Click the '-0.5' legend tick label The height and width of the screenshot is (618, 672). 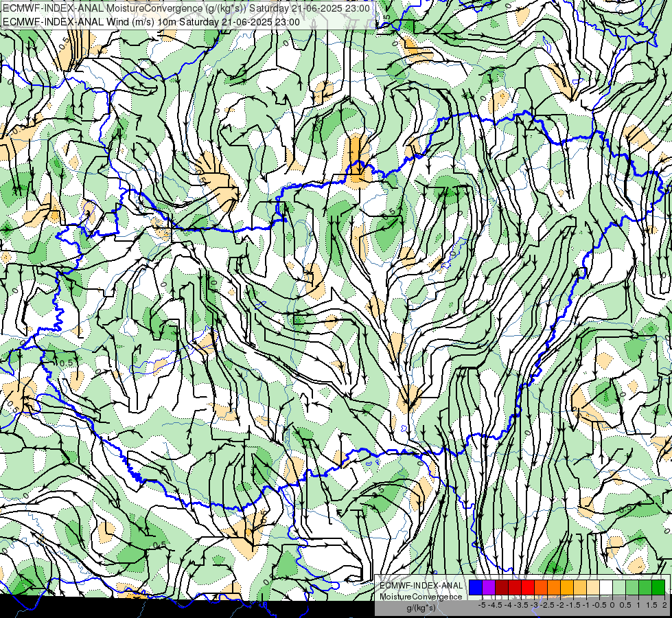tap(599, 605)
